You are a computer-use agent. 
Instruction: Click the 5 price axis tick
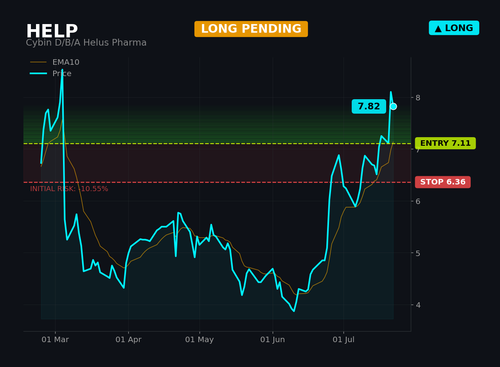418,253
